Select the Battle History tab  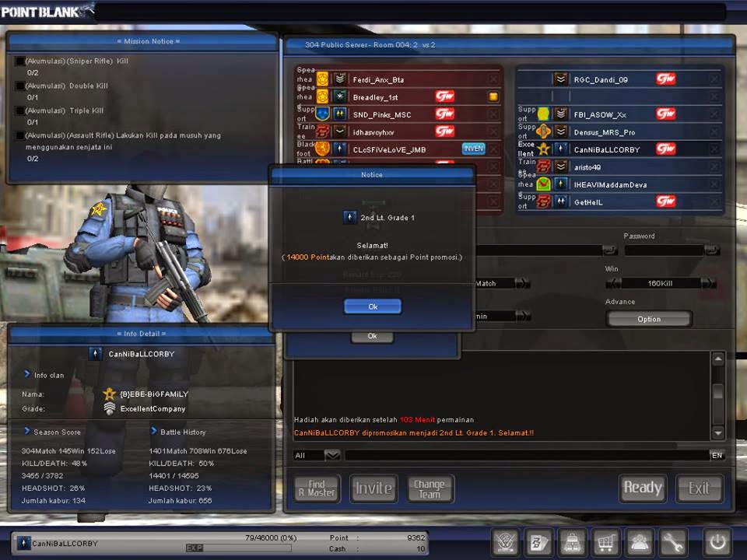pos(182,432)
